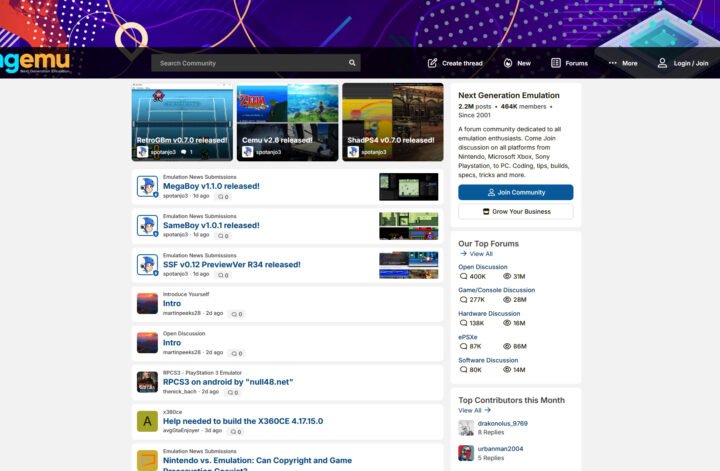The image size is (720, 471).
Task: Click the x360ce category label
Action: (x=172, y=412)
